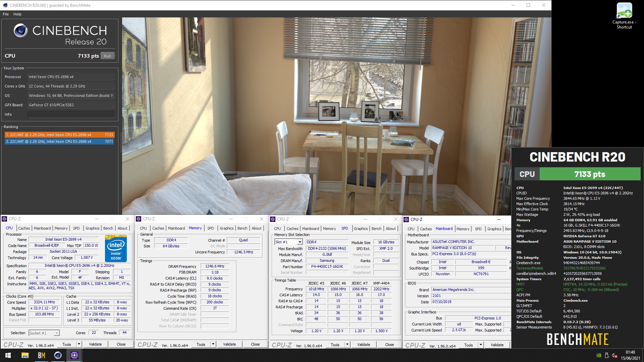
Task: Switch to CPU-Z in the taskbar
Action: coord(74,355)
